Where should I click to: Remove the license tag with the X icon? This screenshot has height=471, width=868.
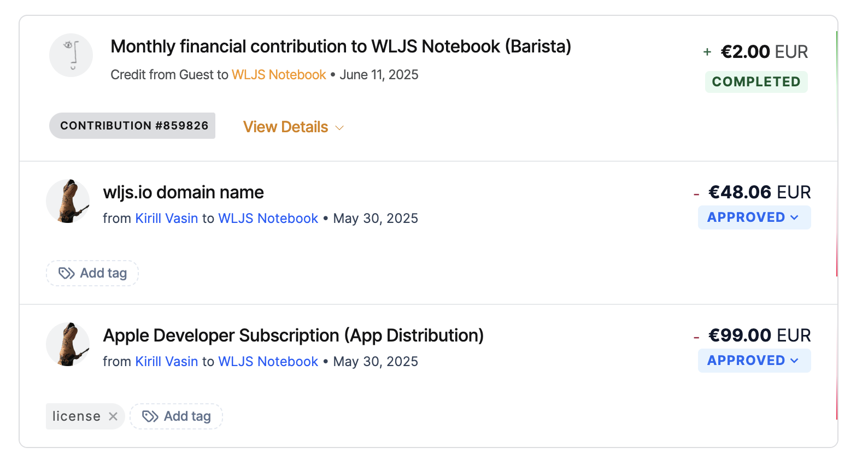pyautogui.click(x=113, y=416)
